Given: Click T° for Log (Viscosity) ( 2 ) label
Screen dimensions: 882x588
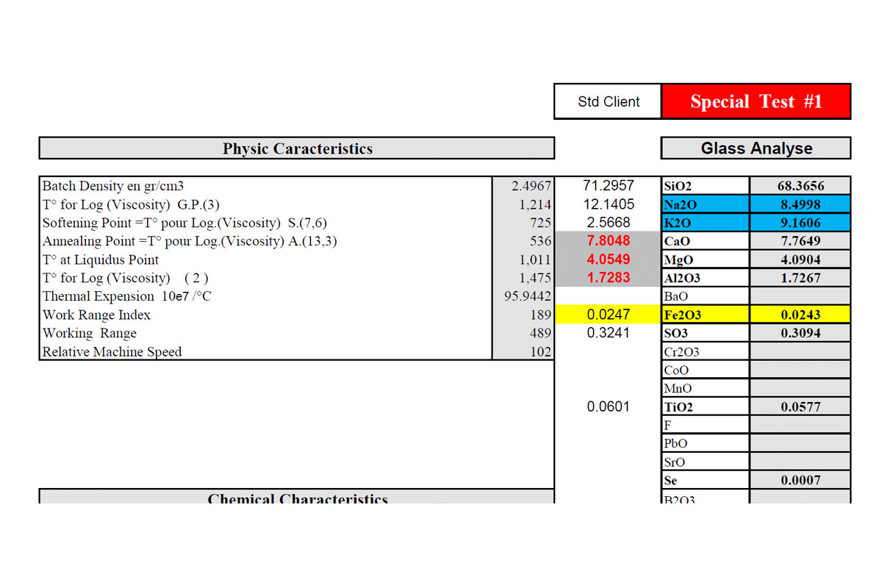Looking at the screenshot, I should click(125, 278).
